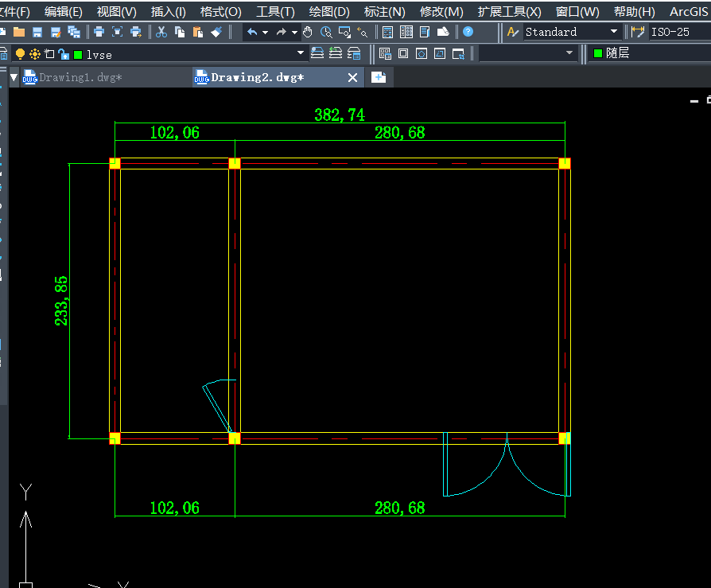Click the Polygonal Viewport icon

422,53
